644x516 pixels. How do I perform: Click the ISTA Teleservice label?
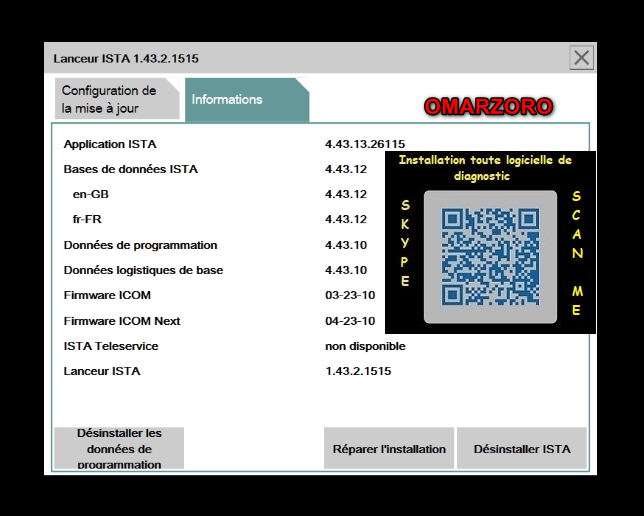tap(111, 346)
